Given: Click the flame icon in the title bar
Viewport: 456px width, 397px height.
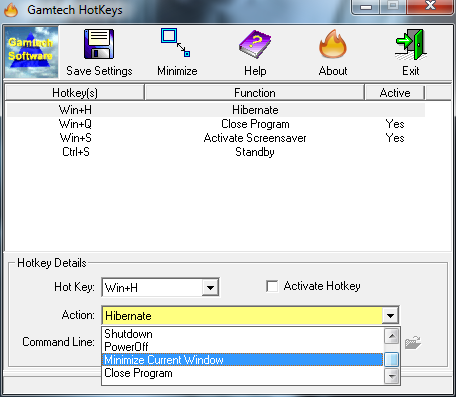Looking at the screenshot, I should coord(11,10).
